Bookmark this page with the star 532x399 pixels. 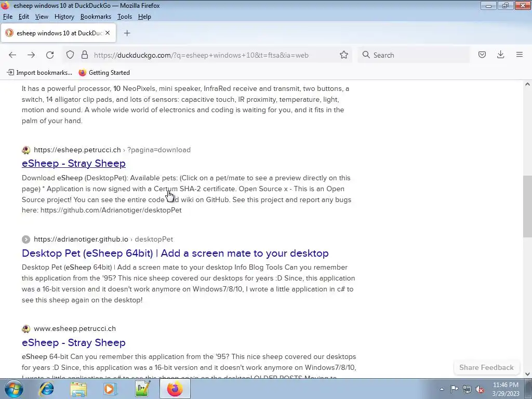click(x=344, y=55)
